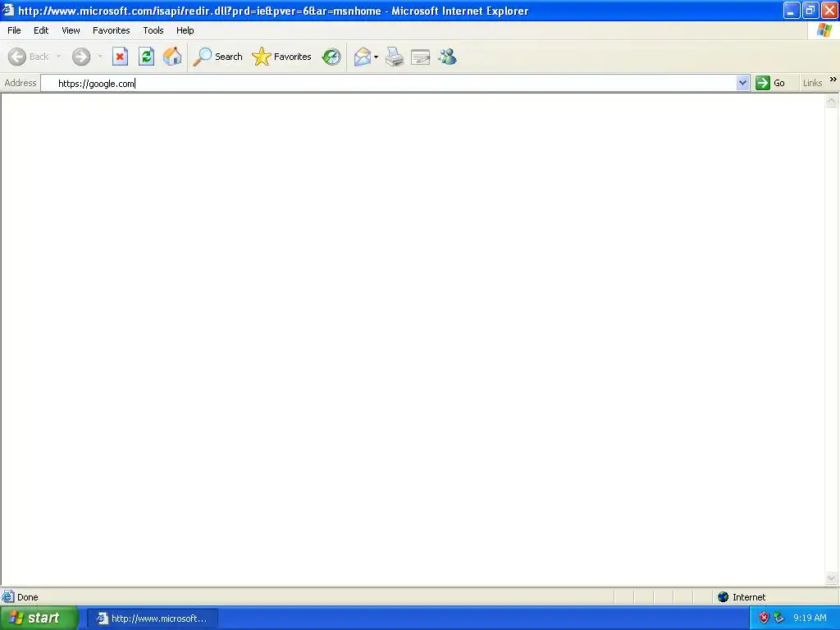Open the Messenger people icon
Viewport: 840px width, 630px height.
pos(447,57)
